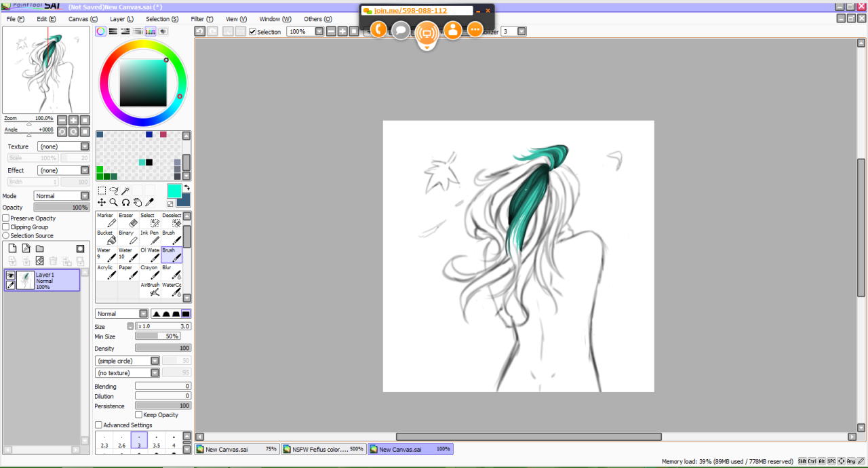
Task: Select the Marker brush tool
Action: (105, 219)
